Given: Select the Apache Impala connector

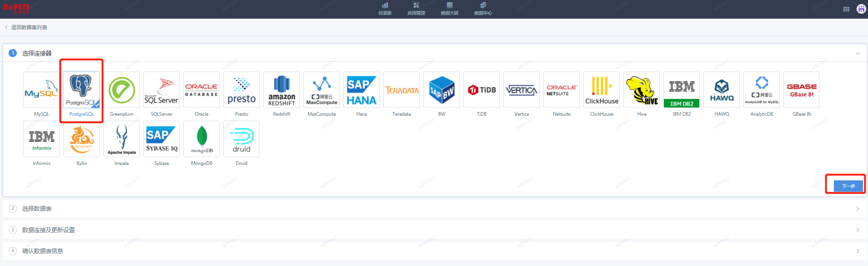Looking at the screenshot, I should point(121,139).
